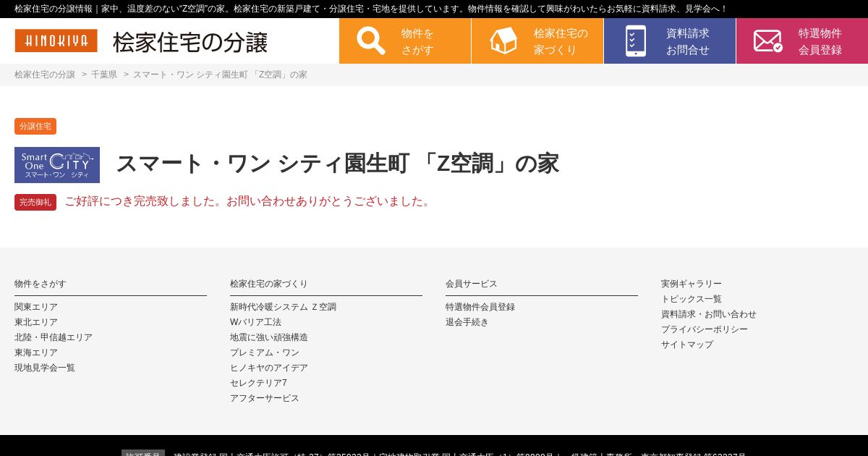Open トピックス一覧 footer link

click(692, 299)
